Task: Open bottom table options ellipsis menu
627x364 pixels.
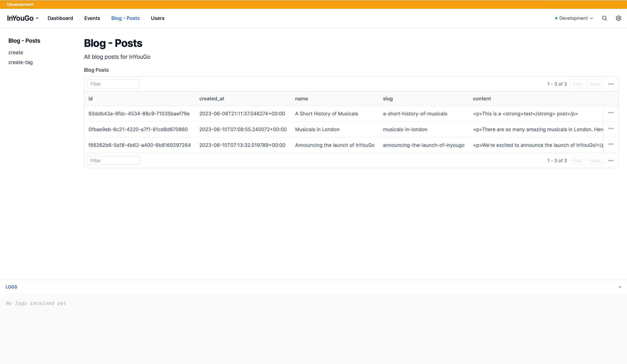Action: (611, 161)
